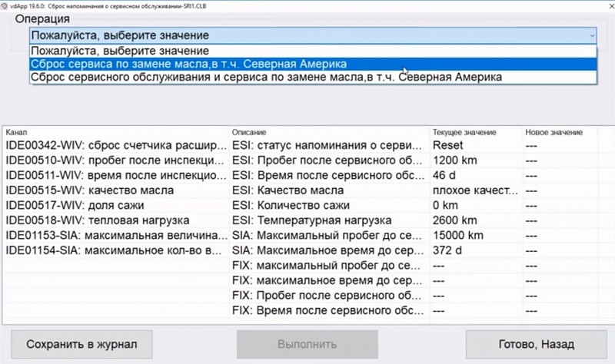Click the IDE01153-SIA максимальная величина row
The height and width of the screenshot is (364, 615).
[115, 235]
